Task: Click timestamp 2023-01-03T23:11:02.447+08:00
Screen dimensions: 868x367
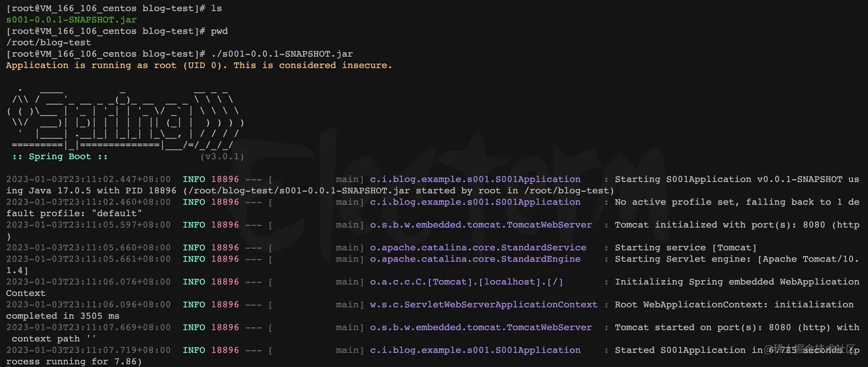Action: [88, 179]
